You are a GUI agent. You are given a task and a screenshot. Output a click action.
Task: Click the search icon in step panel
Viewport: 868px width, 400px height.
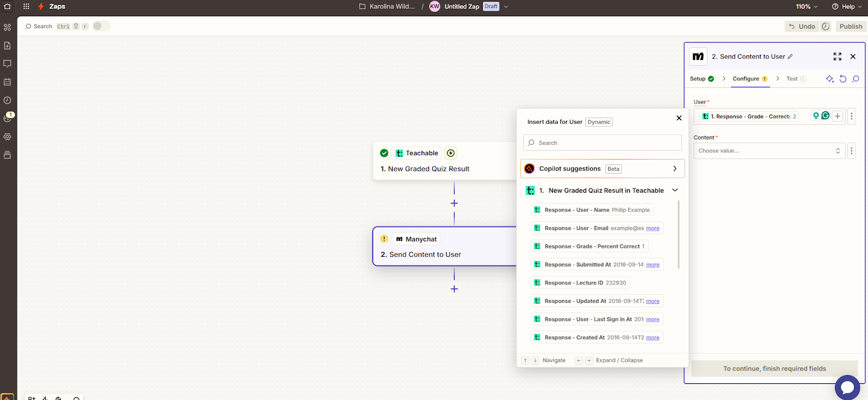point(856,79)
